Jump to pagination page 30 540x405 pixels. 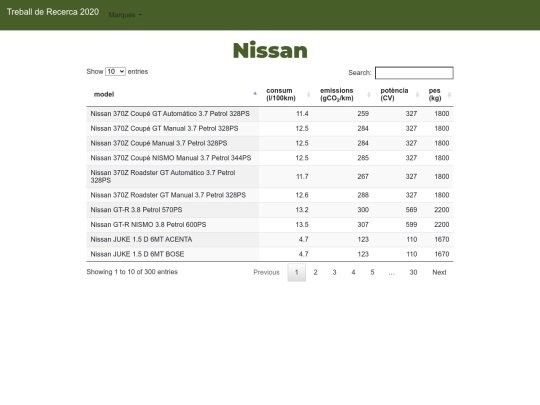tap(413, 272)
